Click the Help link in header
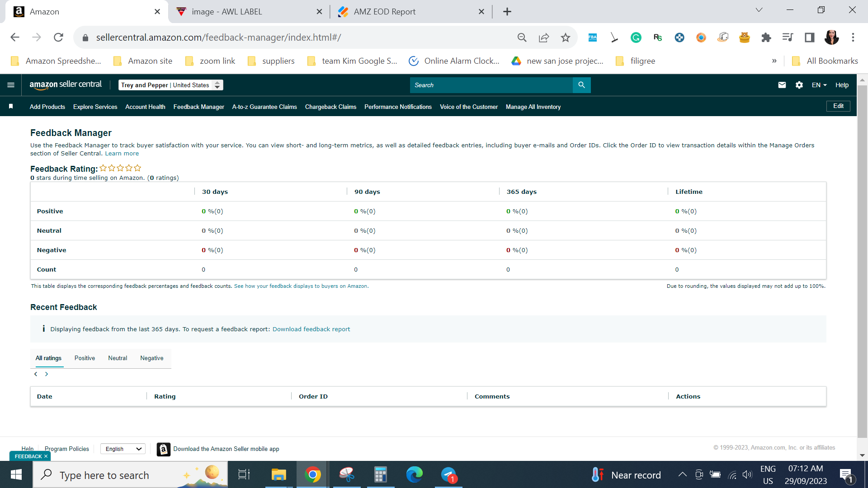The image size is (868, 488). [842, 85]
